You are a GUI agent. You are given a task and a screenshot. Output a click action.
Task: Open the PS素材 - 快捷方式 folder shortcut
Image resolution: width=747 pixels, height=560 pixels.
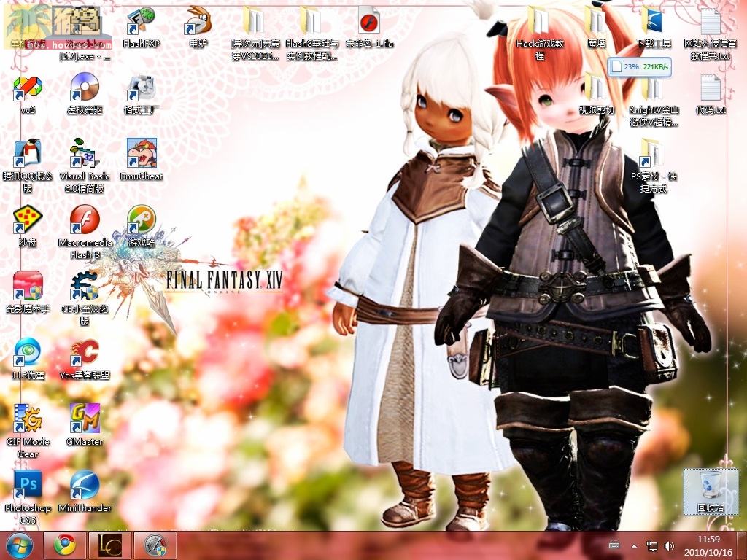coord(654,167)
